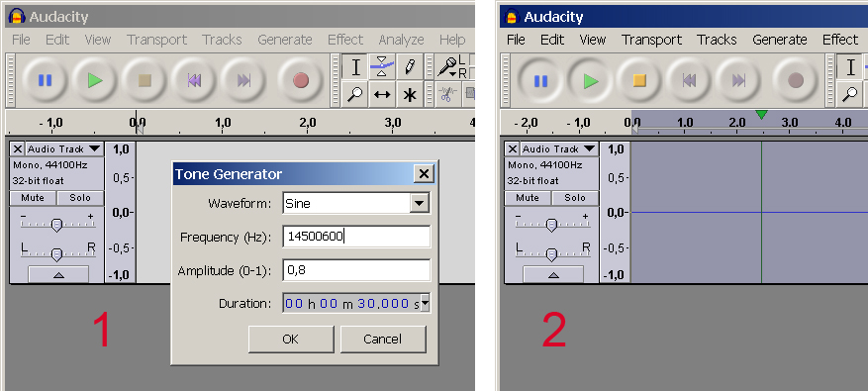Image resolution: width=868 pixels, height=391 pixels.
Task: Select the Envelope tool icon
Action: point(382,67)
